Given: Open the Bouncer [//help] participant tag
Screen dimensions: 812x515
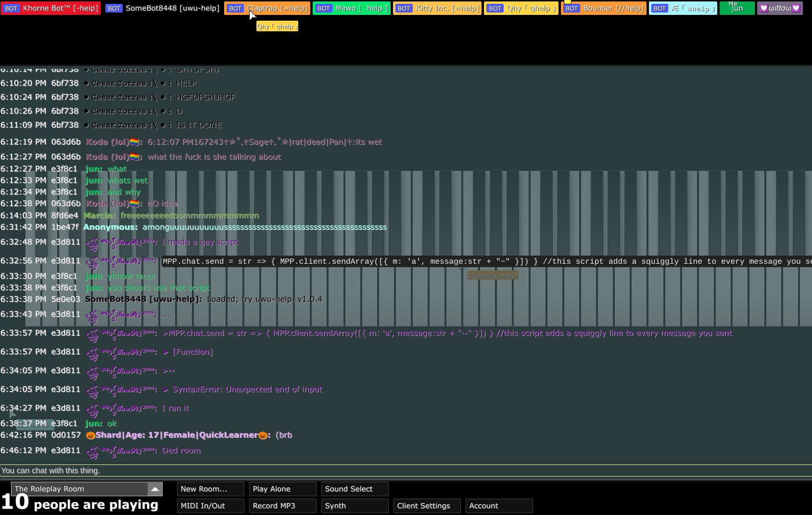Looking at the screenshot, I should click(604, 8).
